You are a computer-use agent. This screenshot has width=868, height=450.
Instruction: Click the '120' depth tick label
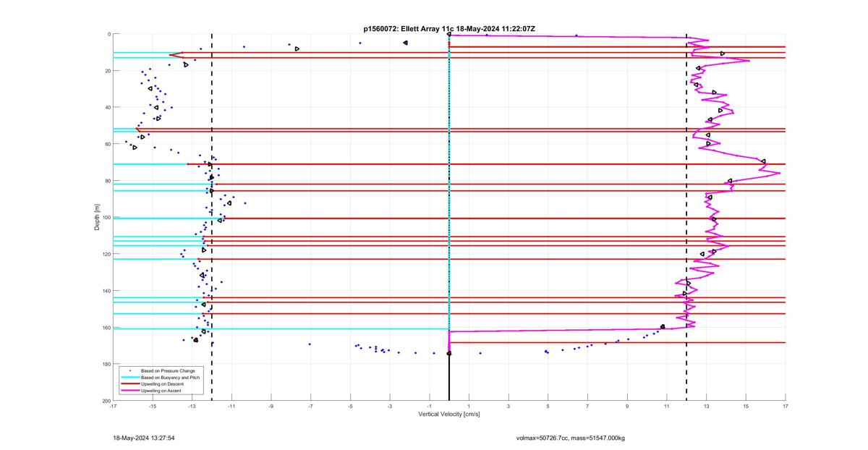[x=106, y=254]
